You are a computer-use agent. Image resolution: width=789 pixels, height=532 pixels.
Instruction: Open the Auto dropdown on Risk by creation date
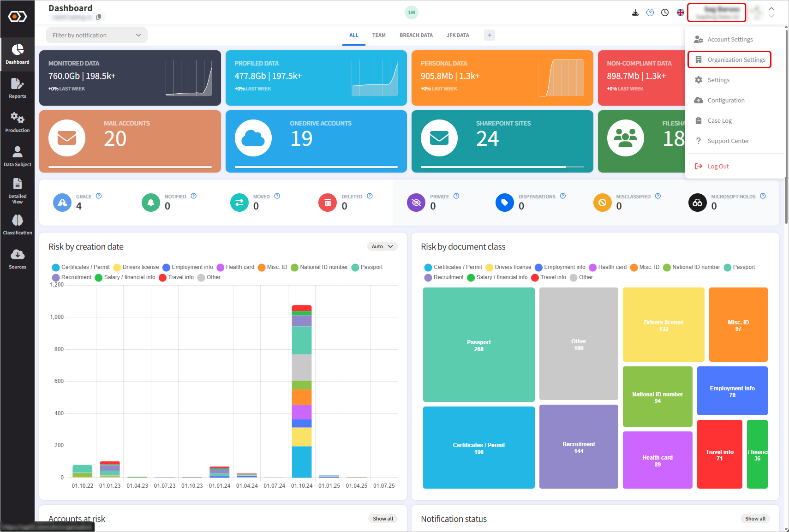click(382, 246)
